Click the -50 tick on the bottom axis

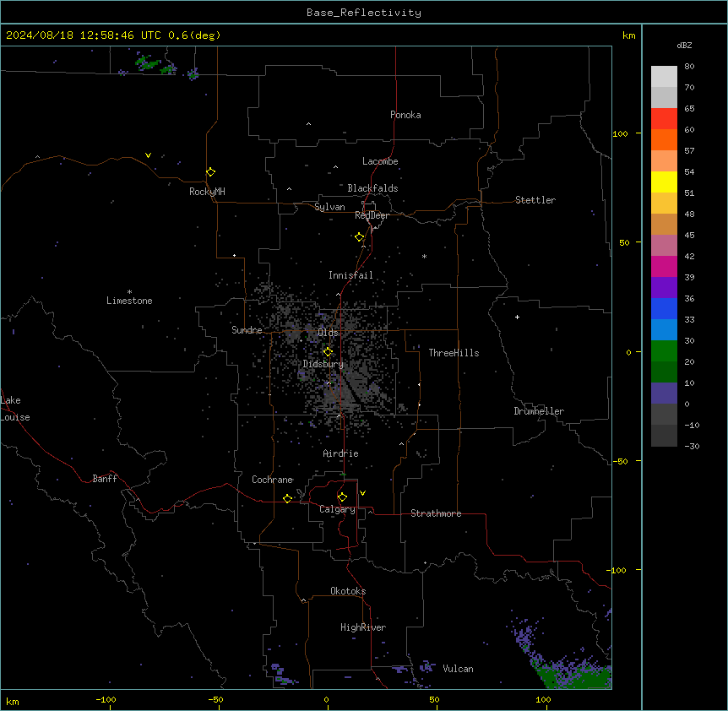[215, 699]
